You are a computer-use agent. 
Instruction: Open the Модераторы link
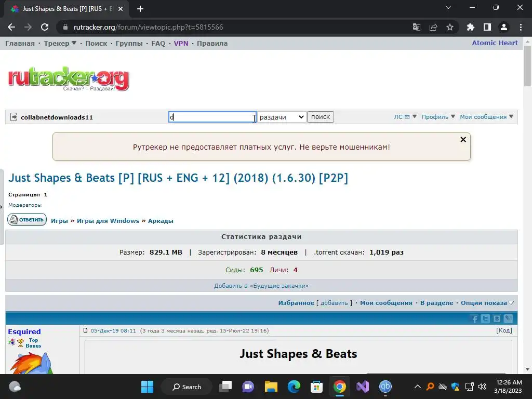[25, 205]
